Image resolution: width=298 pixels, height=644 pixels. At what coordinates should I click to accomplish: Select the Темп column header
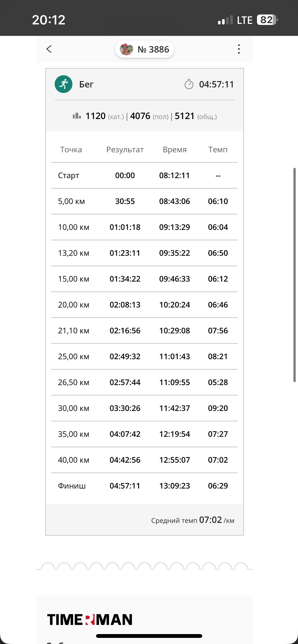[x=218, y=150]
